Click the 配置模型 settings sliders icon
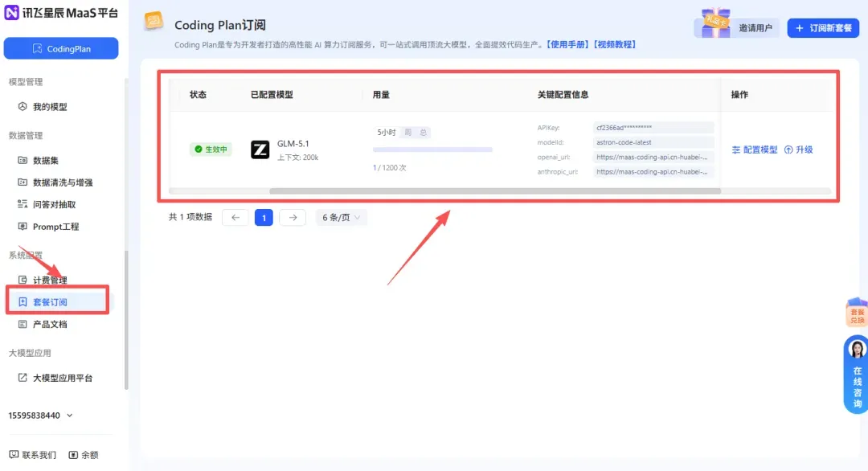The image size is (868, 471). tap(735, 150)
